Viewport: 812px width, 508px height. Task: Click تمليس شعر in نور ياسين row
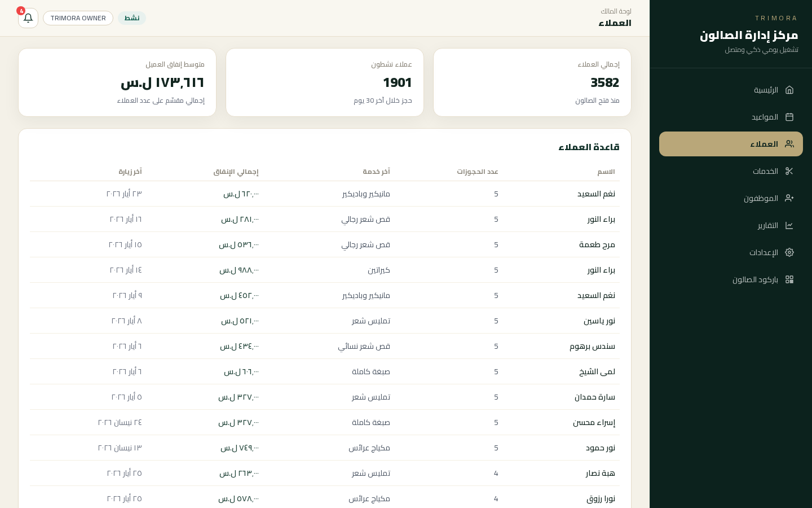click(x=371, y=321)
